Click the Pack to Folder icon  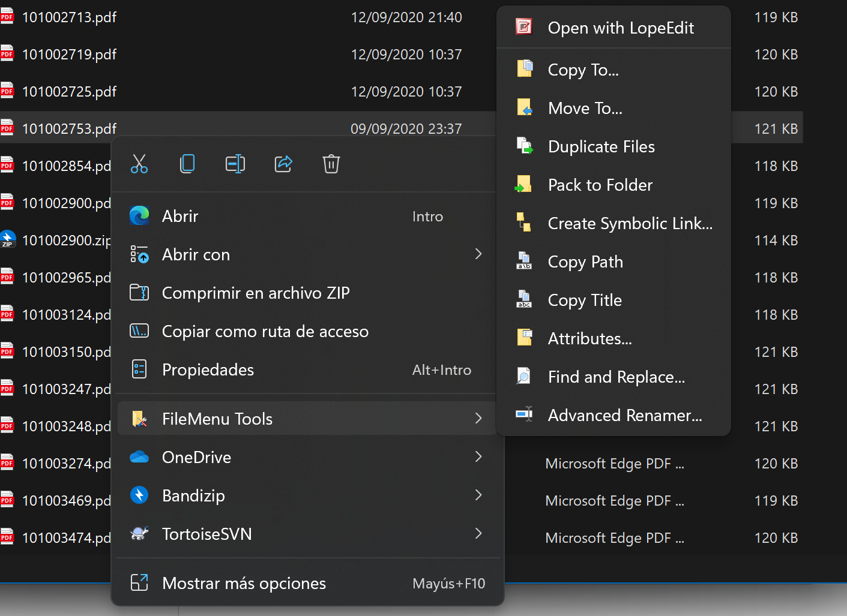click(x=523, y=184)
